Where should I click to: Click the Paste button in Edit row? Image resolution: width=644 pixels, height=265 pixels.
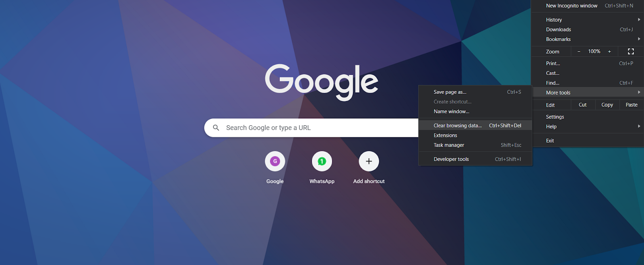point(631,105)
